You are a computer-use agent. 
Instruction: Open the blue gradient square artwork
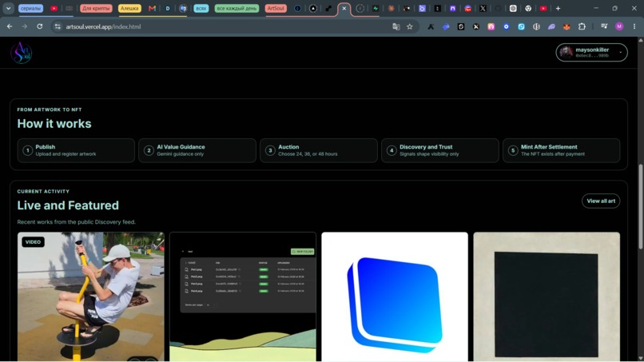point(395,296)
